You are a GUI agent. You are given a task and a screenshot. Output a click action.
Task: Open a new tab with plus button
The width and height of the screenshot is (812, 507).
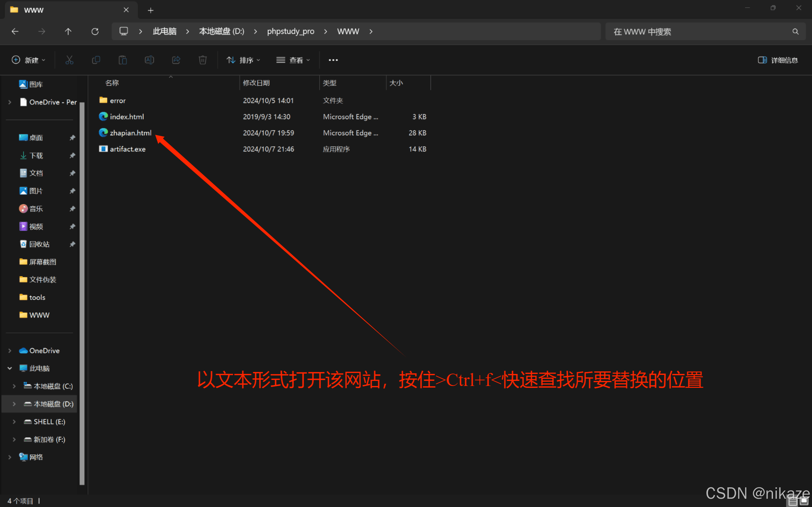(x=151, y=10)
